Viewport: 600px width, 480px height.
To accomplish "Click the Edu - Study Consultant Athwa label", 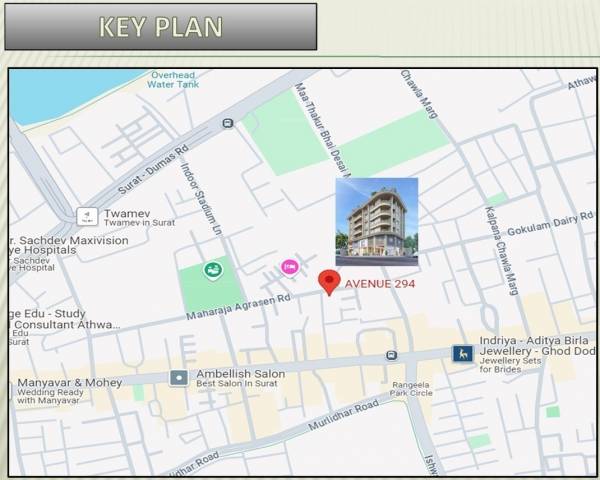I will [x=64, y=319].
